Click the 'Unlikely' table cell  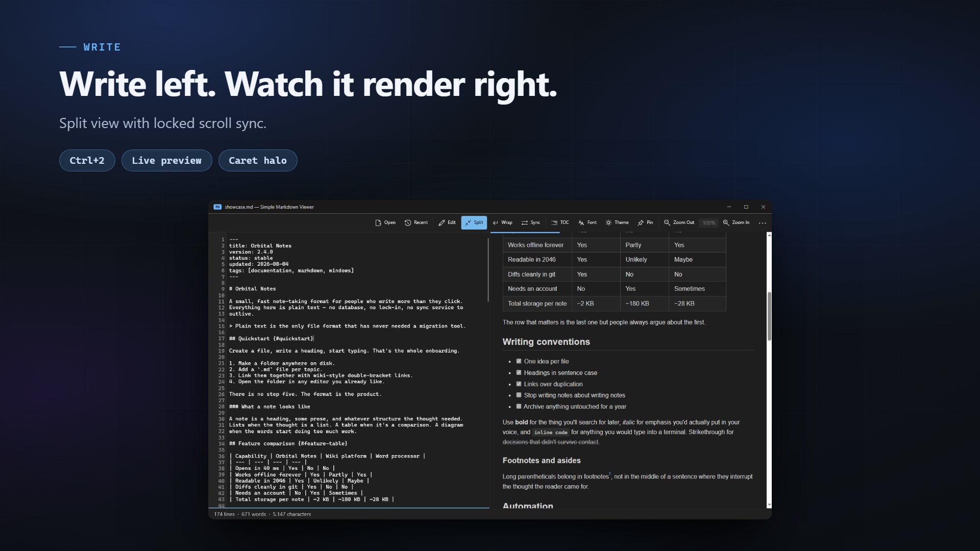click(644, 260)
